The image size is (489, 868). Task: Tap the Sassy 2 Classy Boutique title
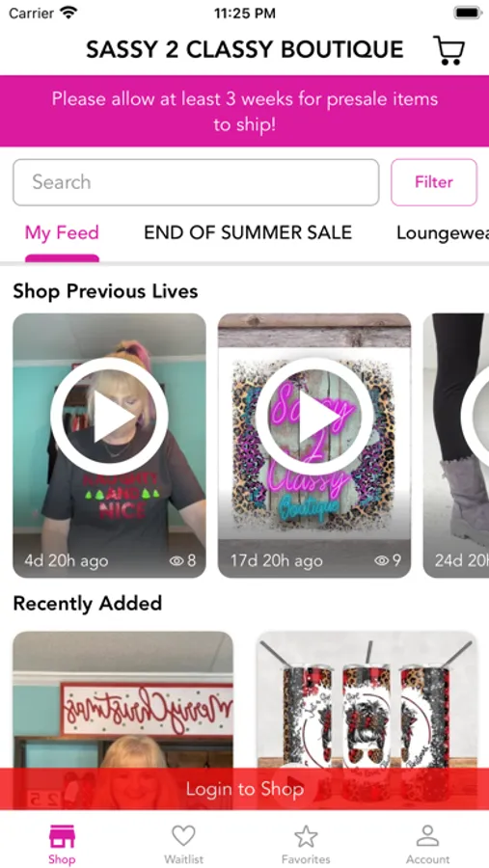click(245, 50)
